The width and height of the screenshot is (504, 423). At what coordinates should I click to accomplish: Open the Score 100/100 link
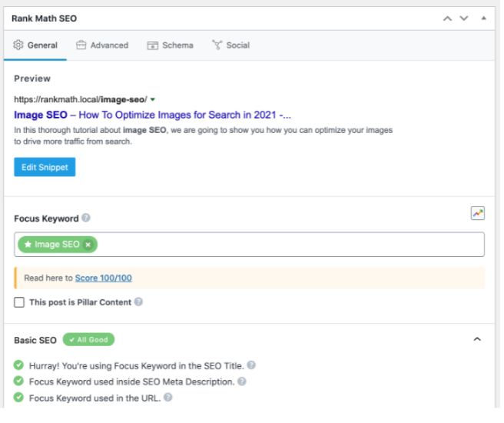[x=104, y=278]
